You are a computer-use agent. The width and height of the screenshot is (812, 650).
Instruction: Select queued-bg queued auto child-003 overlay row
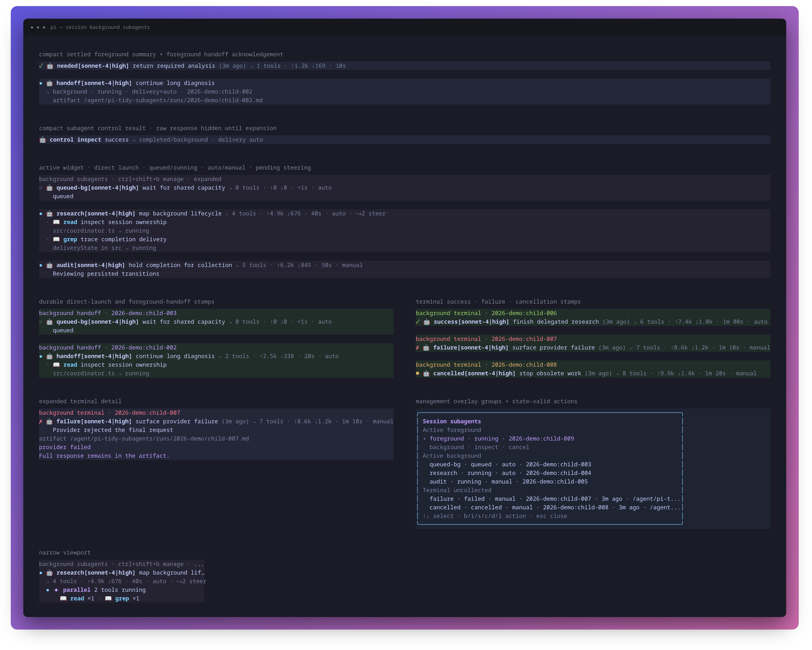[x=510, y=464]
